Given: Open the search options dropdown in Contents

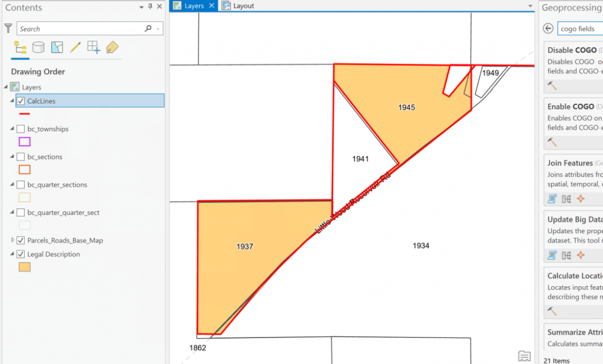Looking at the screenshot, I should (158, 29).
